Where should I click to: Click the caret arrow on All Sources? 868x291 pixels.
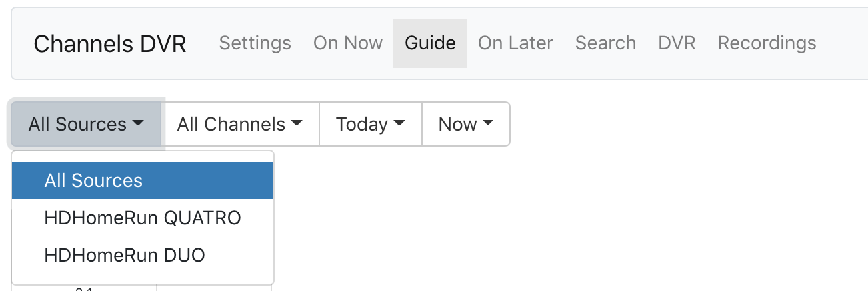click(x=139, y=124)
